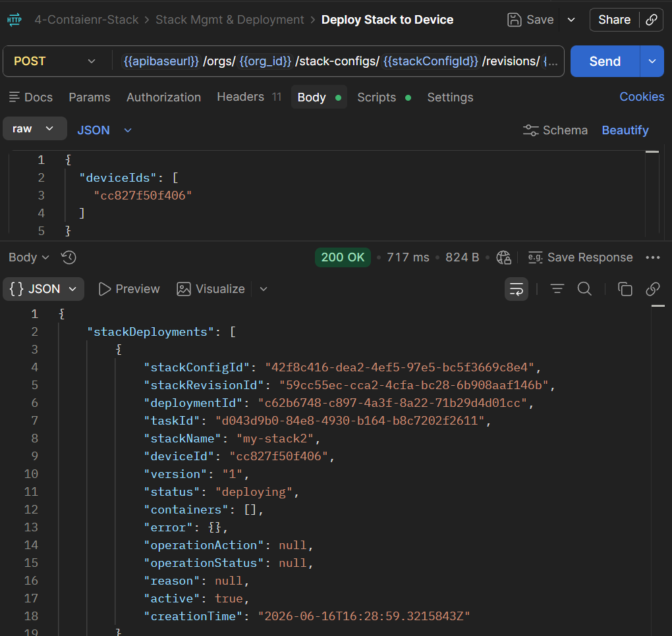Open the Settings tab

[450, 97]
